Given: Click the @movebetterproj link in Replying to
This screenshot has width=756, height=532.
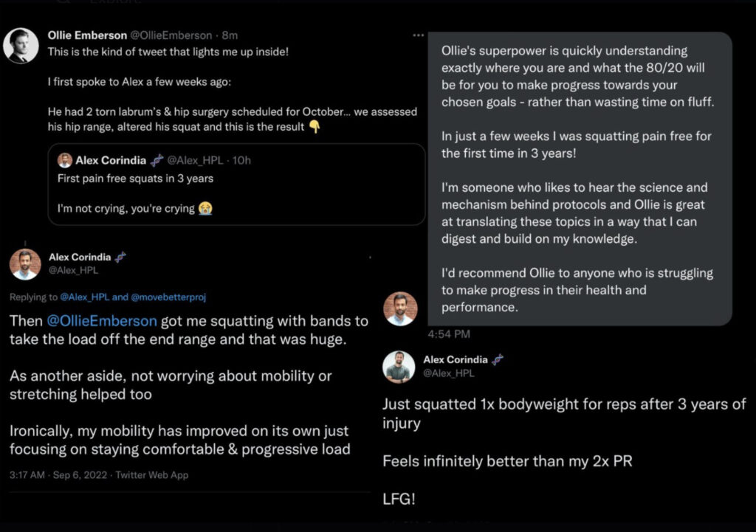Looking at the screenshot, I should pyautogui.click(x=168, y=297).
